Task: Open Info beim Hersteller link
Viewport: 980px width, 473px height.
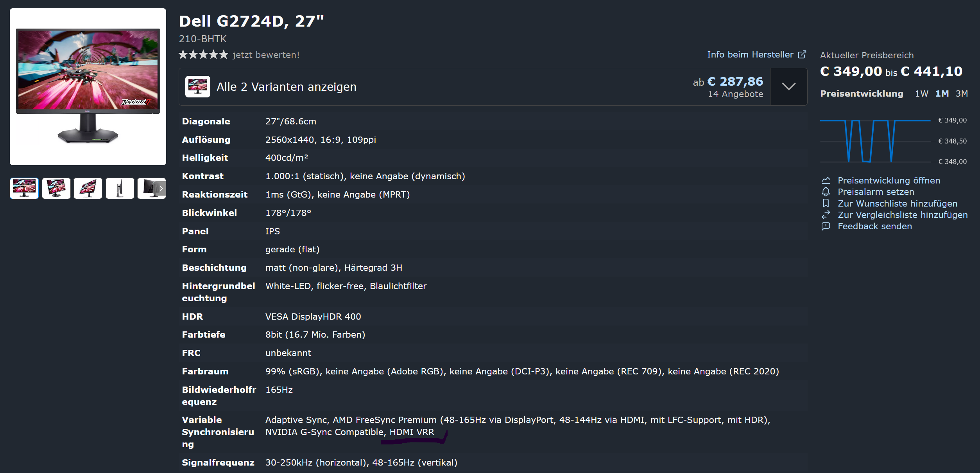Action: point(750,54)
